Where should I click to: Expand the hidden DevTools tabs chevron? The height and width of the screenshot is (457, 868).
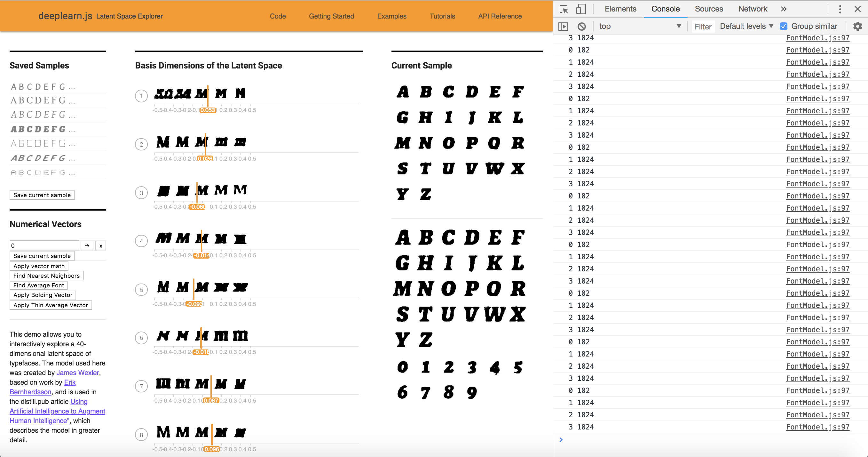[x=784, y=9]
